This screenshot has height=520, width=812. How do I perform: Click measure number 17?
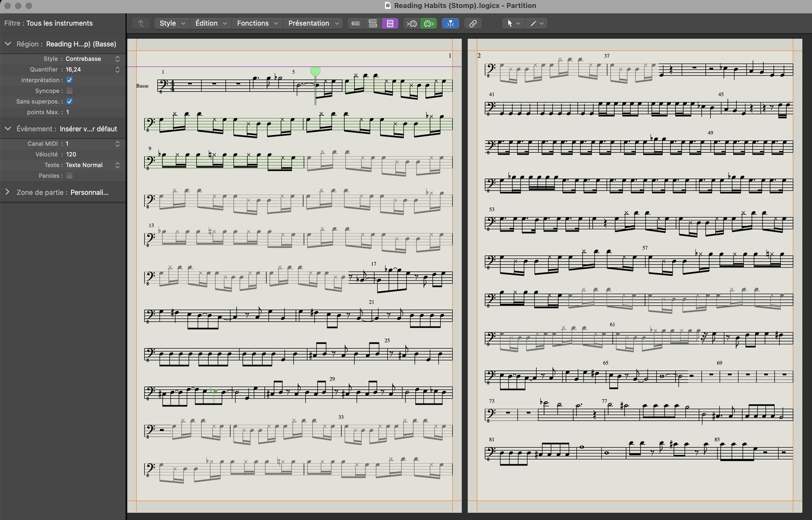pos(374,264)
